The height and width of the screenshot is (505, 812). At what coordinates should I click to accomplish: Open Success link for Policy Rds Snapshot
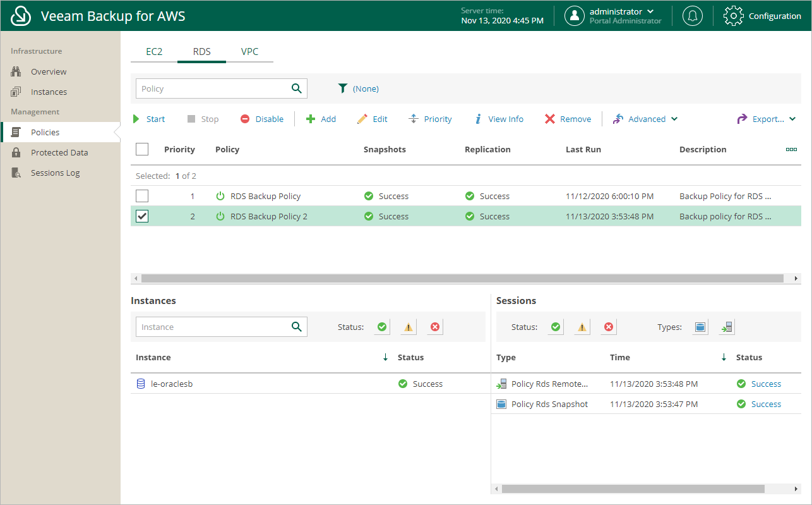click(766, 404)
